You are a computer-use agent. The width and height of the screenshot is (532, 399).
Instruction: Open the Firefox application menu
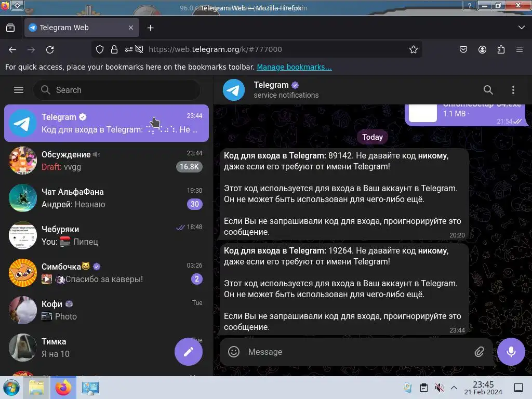[520, 49]
